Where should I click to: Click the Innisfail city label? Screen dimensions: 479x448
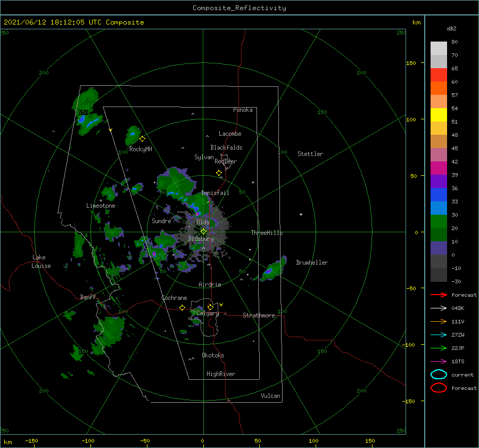click(215, 193)
